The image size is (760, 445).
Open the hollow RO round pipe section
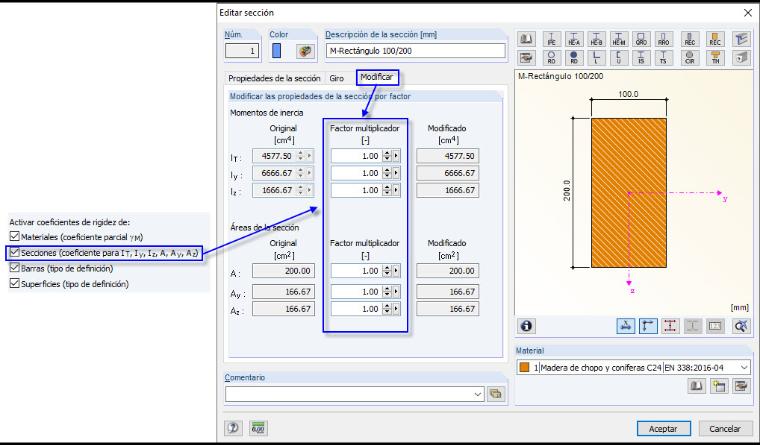(552, 58)
